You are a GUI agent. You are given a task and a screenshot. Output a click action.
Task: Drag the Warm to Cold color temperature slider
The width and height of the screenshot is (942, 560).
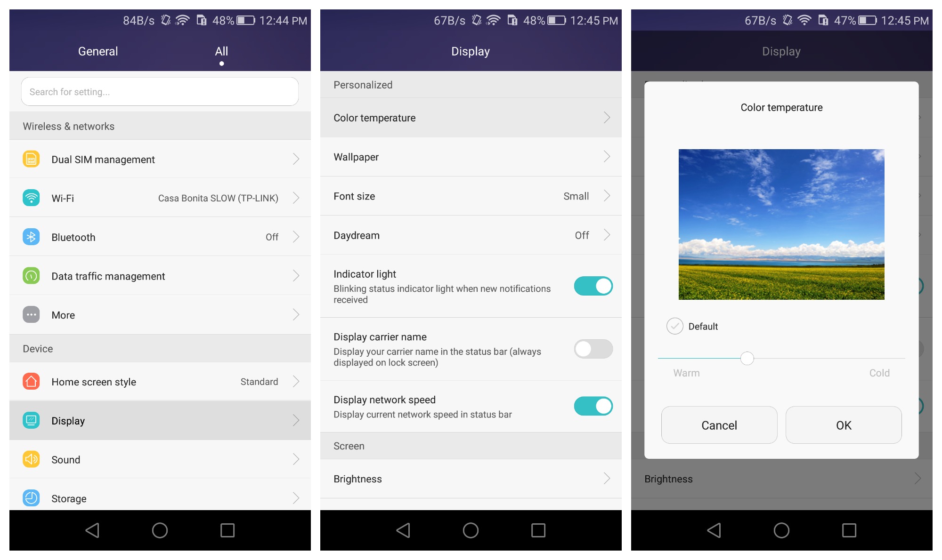(746, 359)
